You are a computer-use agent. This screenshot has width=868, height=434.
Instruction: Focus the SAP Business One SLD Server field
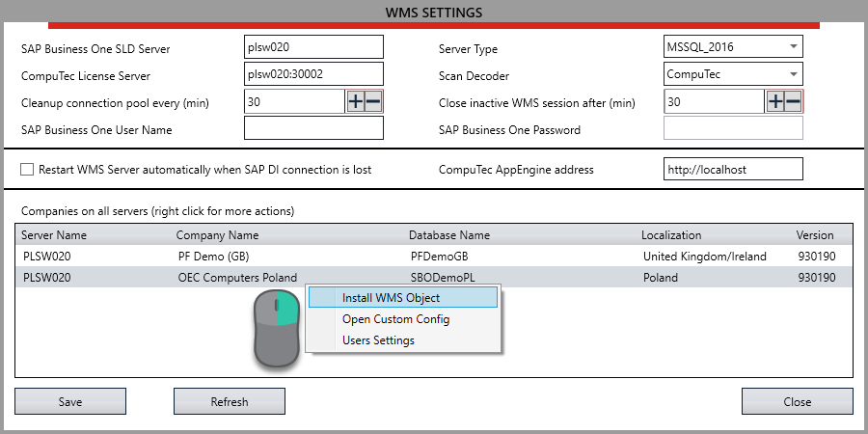tap(313, 47)
